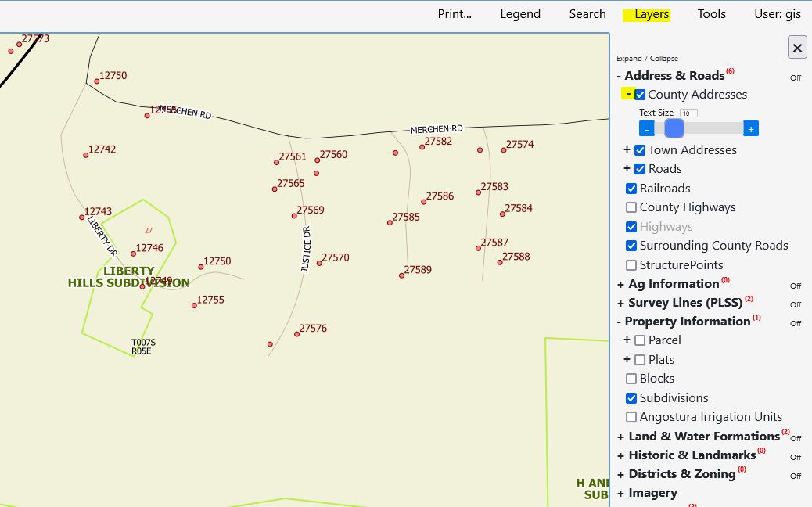The width and height of the screenshot is (812, 507).
Task: Expand the Ag Information group
Action: [620, 285]
